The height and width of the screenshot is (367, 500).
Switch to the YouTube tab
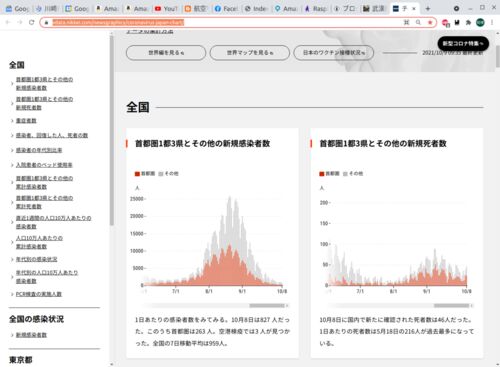coord(166,9)
